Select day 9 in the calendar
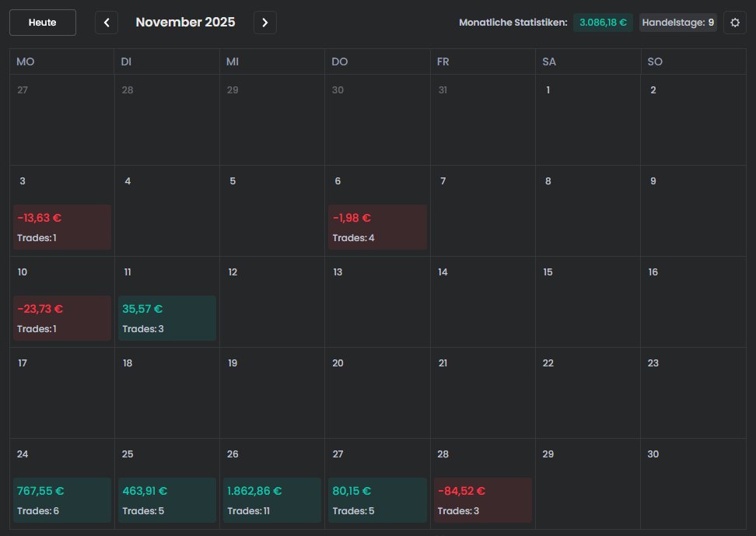 point(693,211)
